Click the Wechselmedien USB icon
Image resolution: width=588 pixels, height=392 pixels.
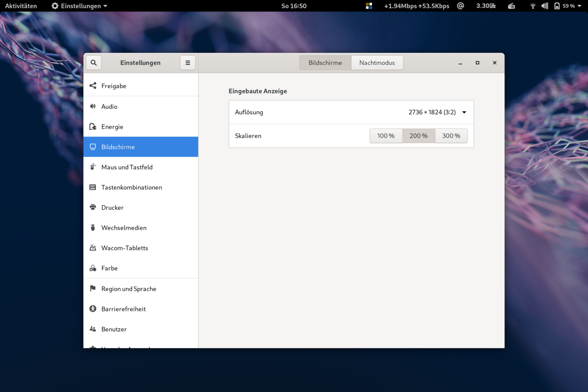[93, 227]
